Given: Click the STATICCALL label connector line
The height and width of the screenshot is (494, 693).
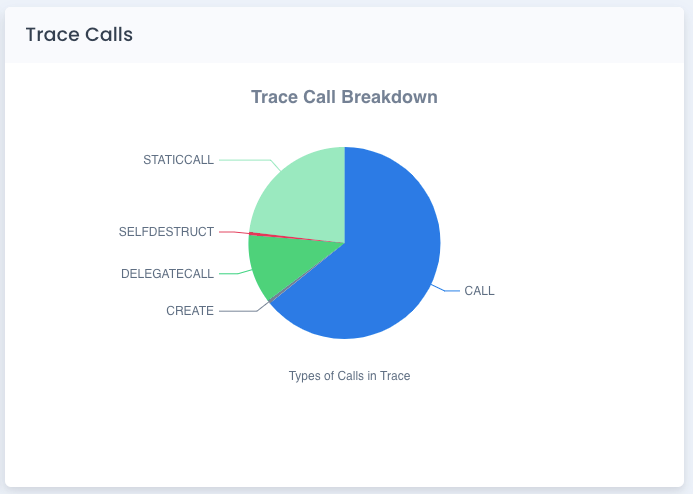Looking at the screenshot, I should (x=245, y=160).
